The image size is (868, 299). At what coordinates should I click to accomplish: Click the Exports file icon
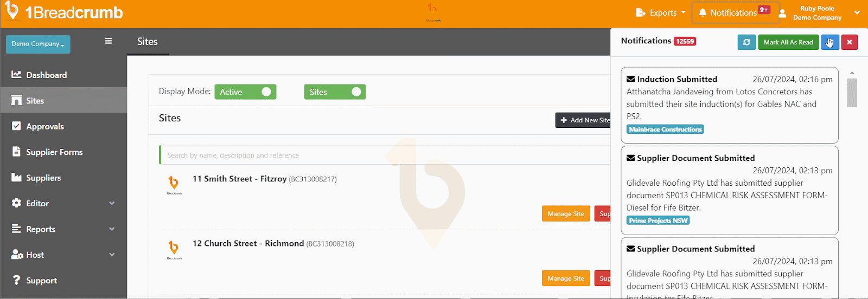[641, 12]
